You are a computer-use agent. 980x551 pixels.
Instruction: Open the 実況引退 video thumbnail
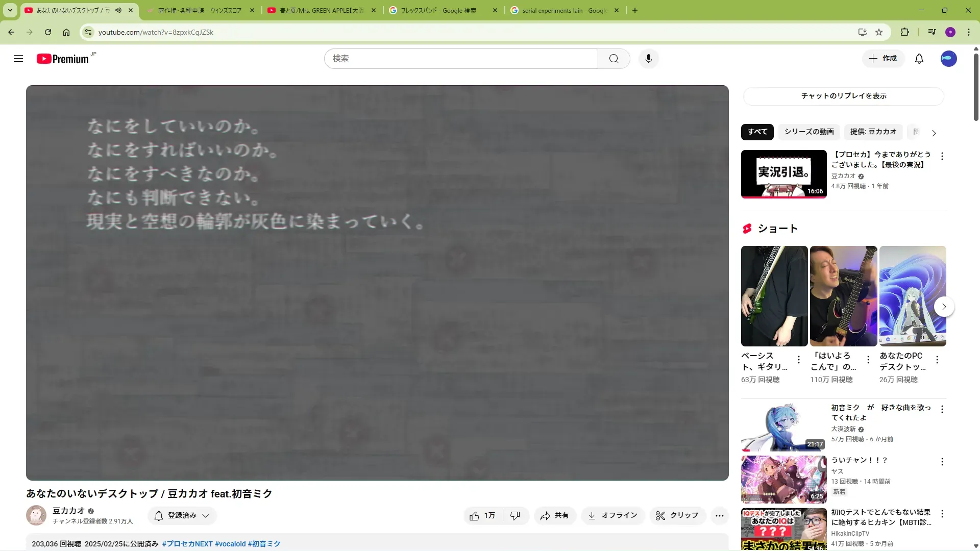pyautogui.click(x=783, y=174)
